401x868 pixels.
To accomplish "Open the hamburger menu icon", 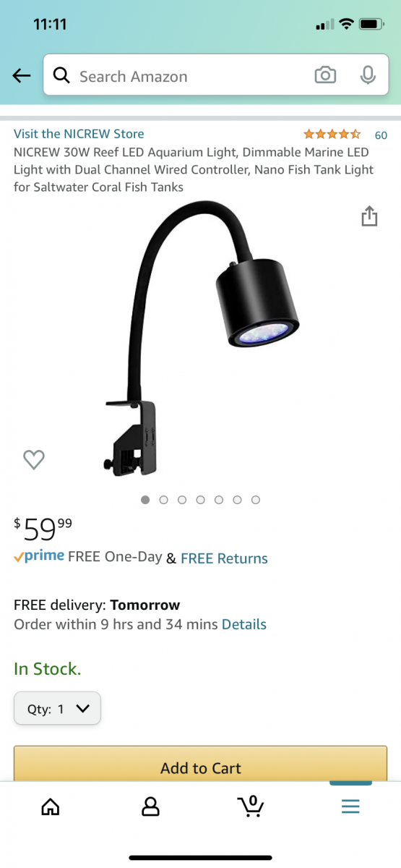I will click(350, 807).
